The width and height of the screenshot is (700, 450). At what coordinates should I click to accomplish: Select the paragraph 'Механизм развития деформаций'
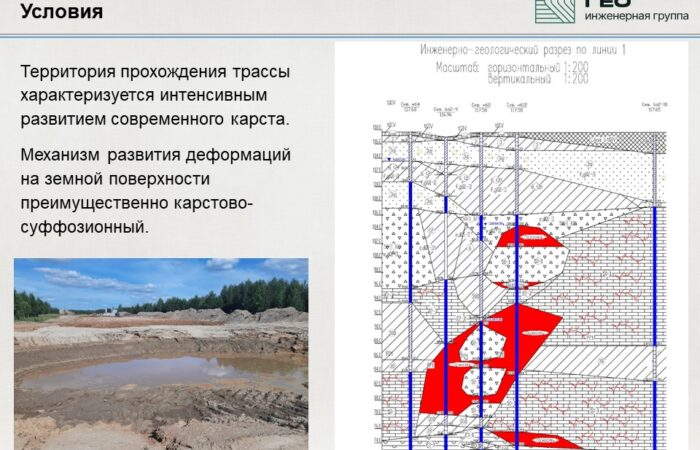156,191
